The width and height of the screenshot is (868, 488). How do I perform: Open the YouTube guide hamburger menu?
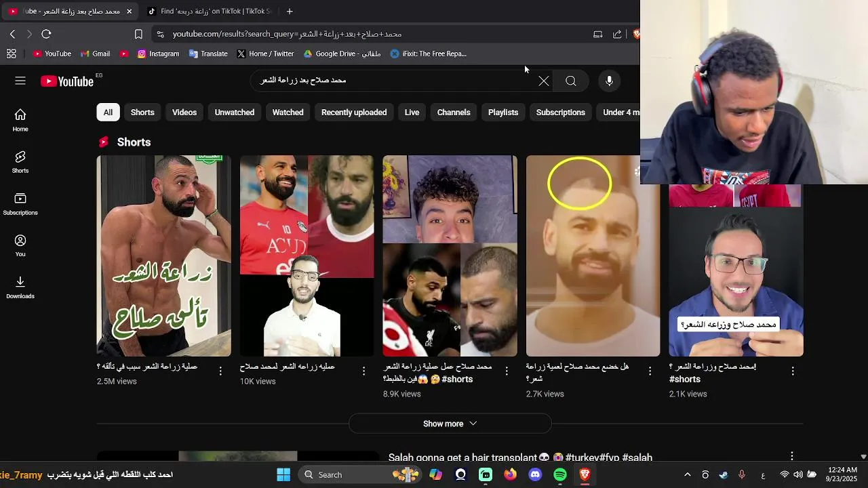(20, 81)
